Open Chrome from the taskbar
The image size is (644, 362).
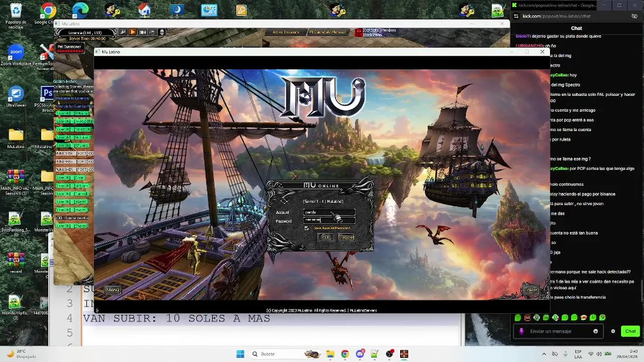(345, 354)
